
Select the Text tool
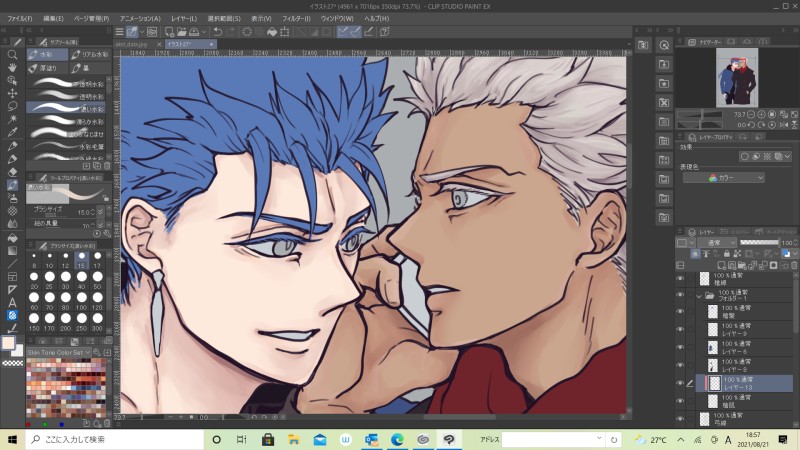tap(12, 303)
